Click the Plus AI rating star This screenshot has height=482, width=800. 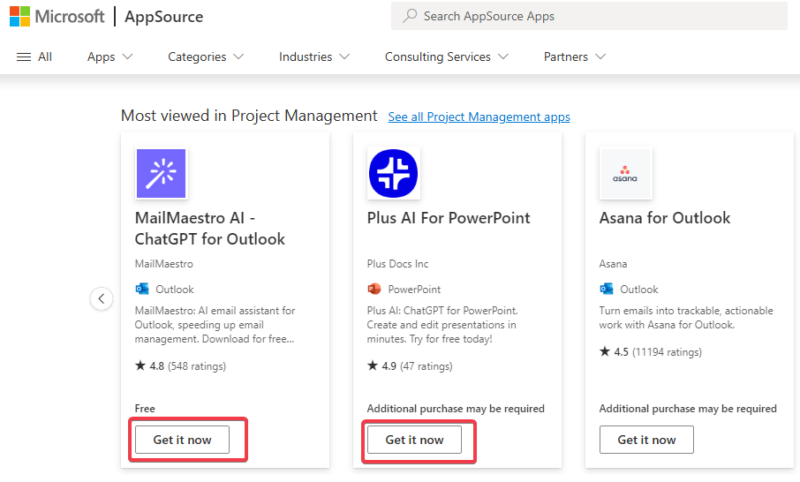[x=372, y=365]
